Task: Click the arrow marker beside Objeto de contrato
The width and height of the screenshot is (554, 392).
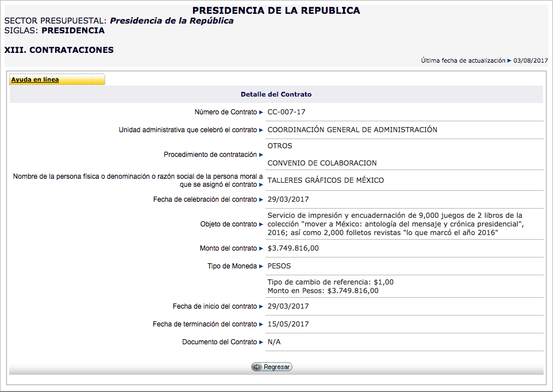Action: tap(261, 224)
